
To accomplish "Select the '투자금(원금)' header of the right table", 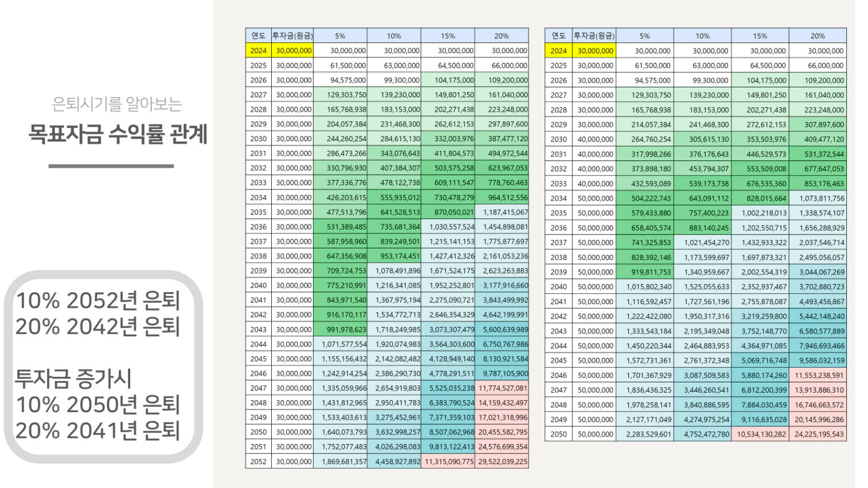I will [x=594, y=35].
